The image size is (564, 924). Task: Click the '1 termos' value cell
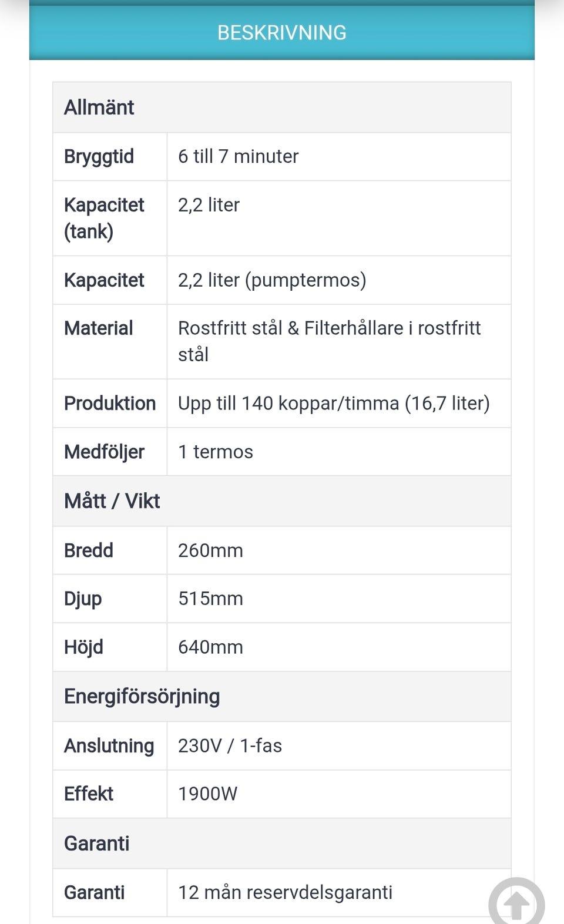[339, 452]
